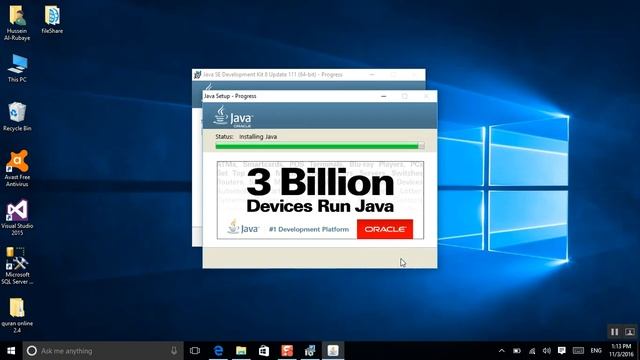Switch to the Java Setup taskbar icon

[x=333, y=351]
